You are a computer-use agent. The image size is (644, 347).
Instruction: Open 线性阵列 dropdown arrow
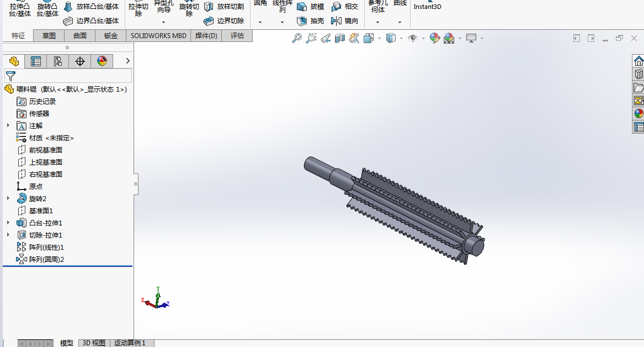tap(282, 22)
